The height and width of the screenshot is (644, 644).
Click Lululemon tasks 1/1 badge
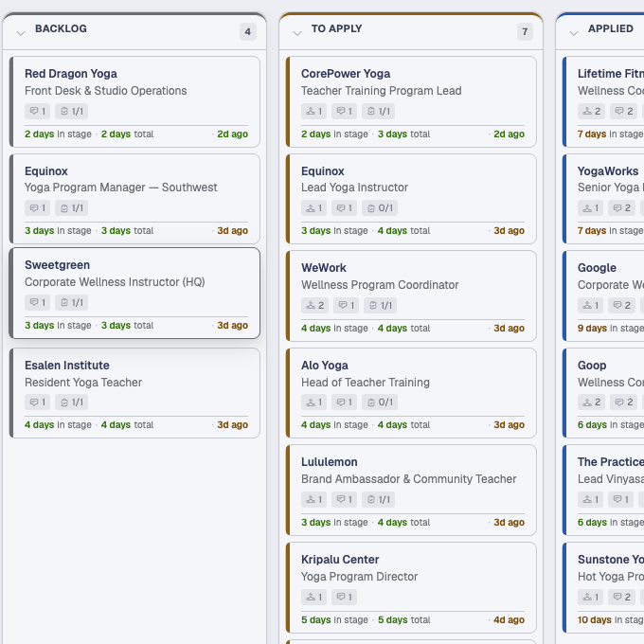[x=378, y=499]
